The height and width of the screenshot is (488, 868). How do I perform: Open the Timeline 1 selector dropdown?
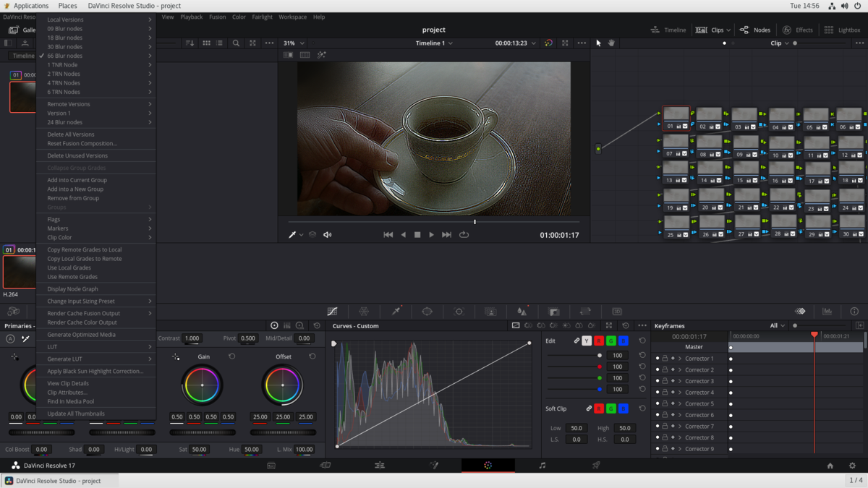[x=434, y=43]
